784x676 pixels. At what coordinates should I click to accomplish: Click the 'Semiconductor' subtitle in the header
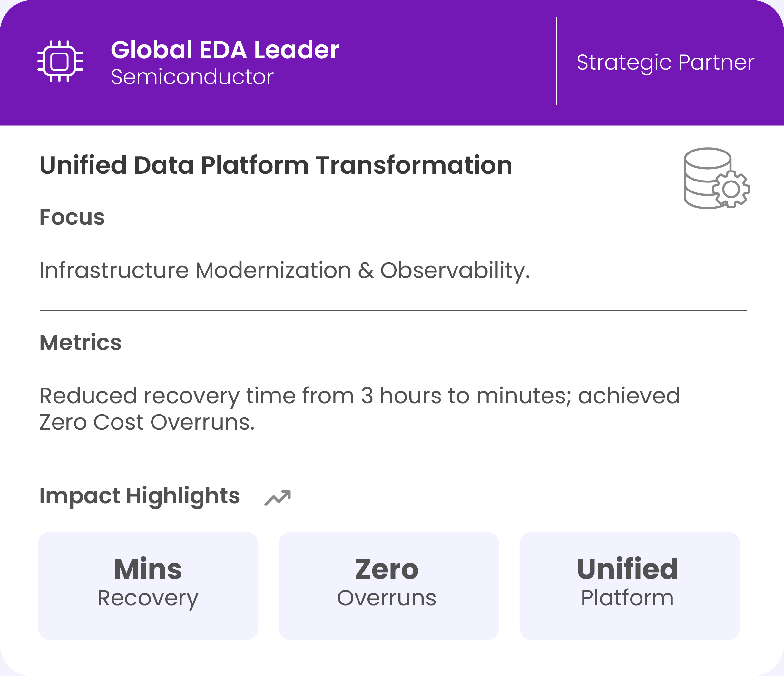pos(192,77)
